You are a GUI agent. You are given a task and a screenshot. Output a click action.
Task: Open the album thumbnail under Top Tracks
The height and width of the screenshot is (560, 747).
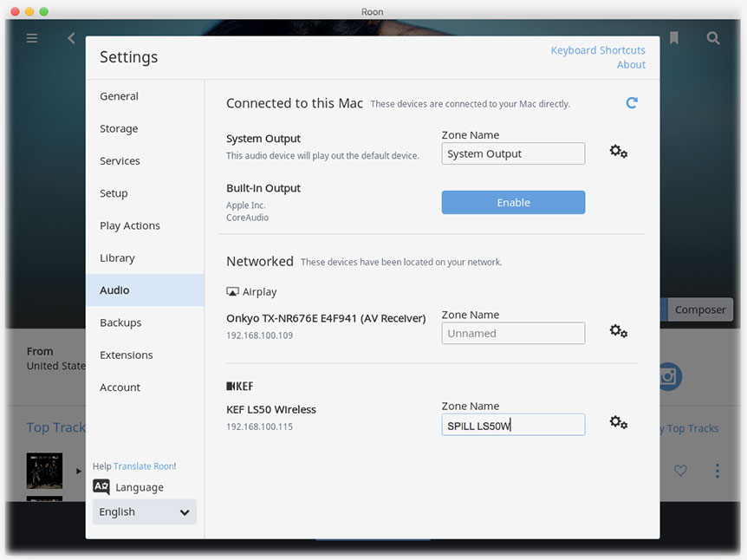click(x=44, y=471)
